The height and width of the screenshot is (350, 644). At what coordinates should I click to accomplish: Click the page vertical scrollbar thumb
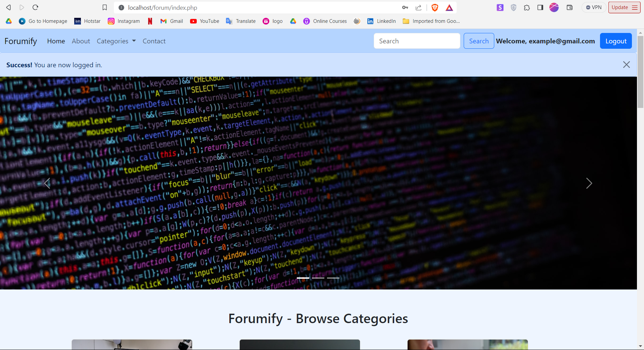point(641,72)
